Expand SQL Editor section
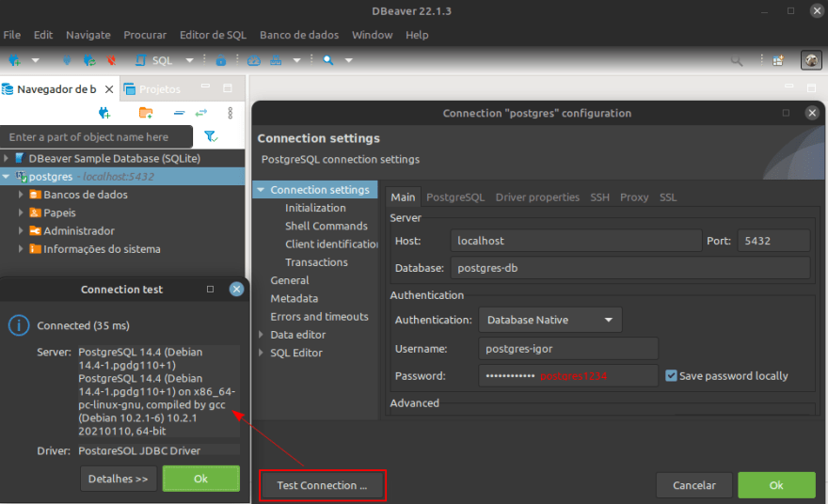828x504 pixels. click(x=261, y=353)
